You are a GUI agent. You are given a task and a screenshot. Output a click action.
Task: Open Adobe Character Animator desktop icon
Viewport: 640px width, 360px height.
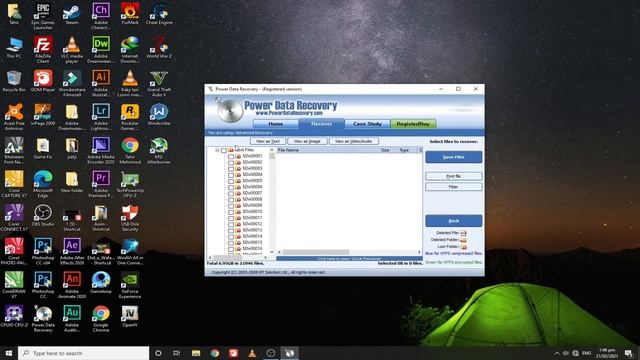(101, 16)
